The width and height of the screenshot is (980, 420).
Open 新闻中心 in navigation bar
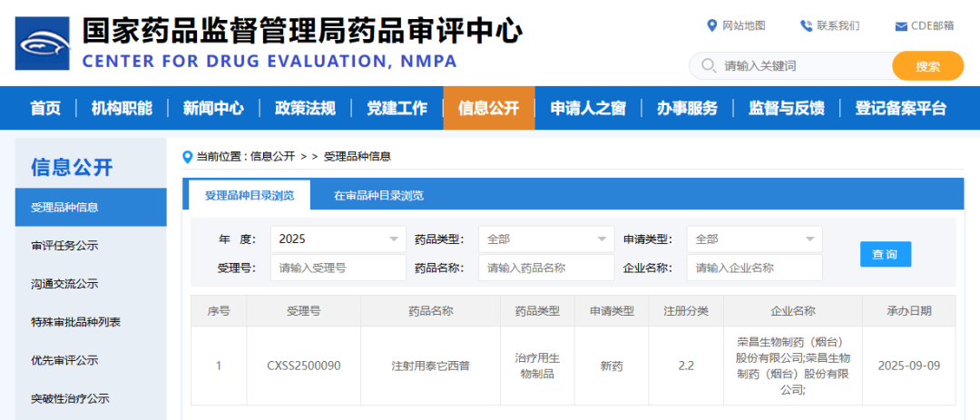pyautogui.click(x=213, y=108)
